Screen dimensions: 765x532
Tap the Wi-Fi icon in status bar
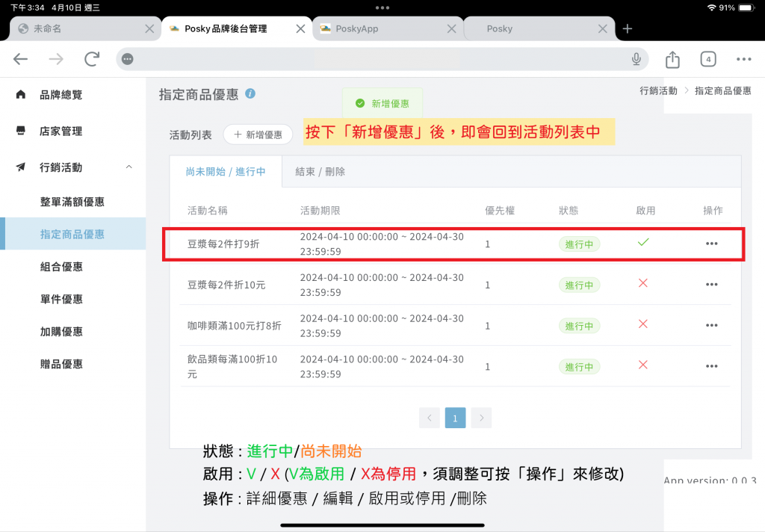711,7
